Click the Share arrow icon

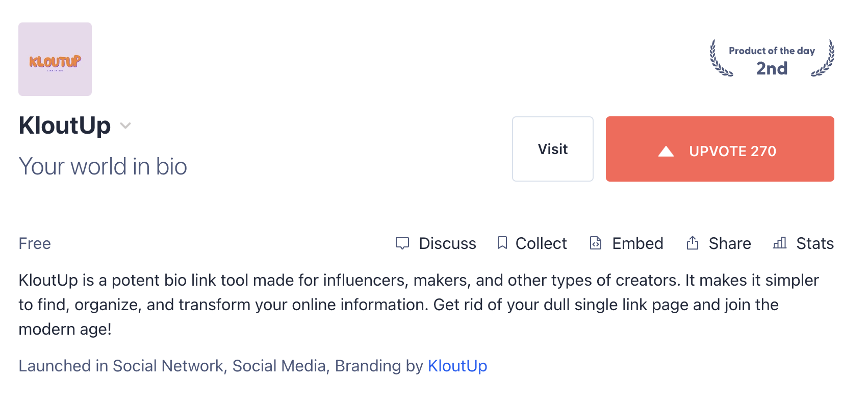pos(692,243)
